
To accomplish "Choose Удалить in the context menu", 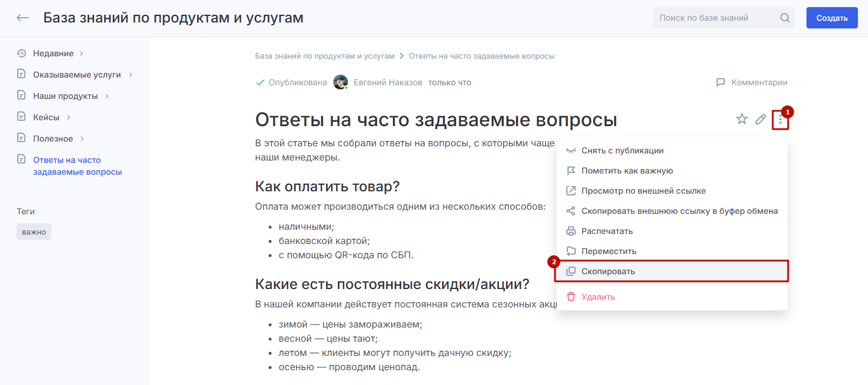I will (598, 297).
